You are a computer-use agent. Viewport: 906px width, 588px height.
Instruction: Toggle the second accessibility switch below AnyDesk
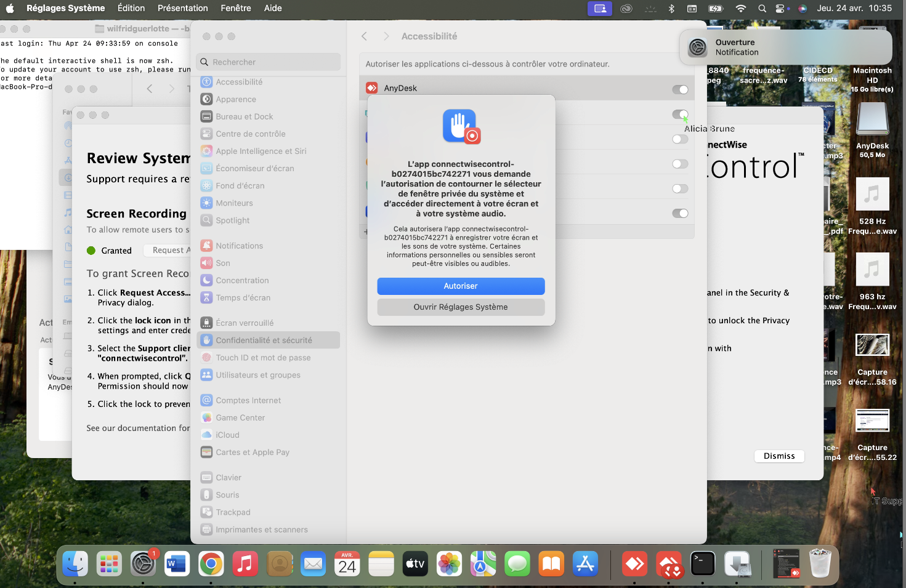tap(680, 115)
